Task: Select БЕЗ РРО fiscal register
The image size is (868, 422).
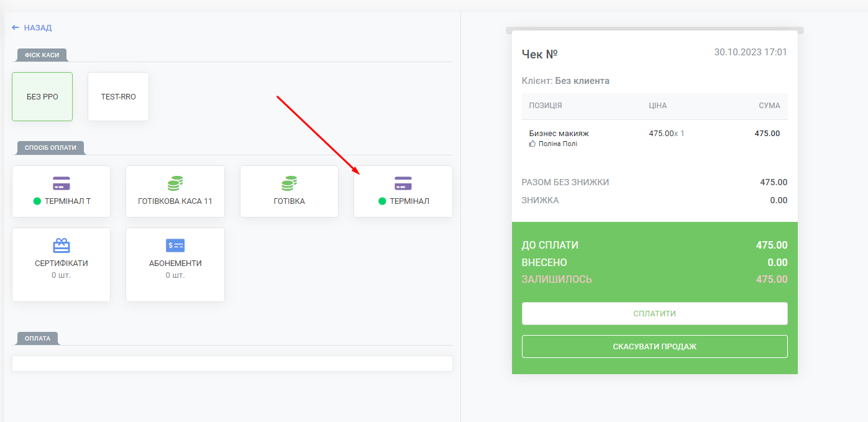Action: 42,97
